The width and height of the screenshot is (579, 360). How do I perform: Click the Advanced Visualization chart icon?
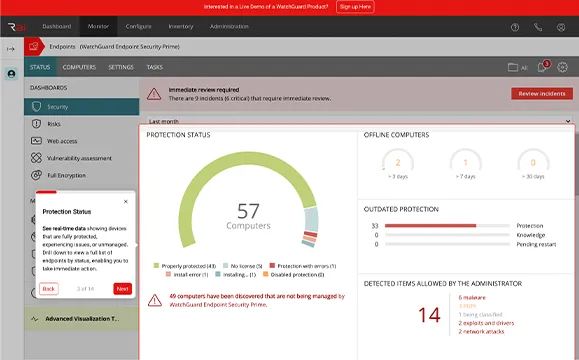(x=35, y=319)
